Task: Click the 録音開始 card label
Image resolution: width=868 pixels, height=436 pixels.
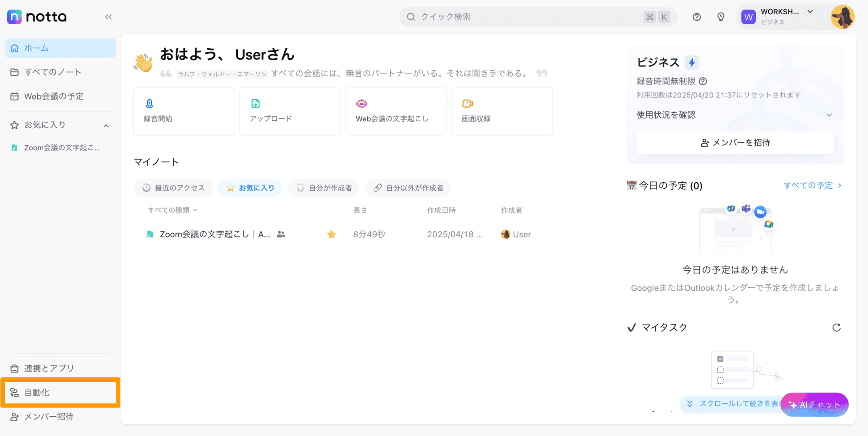Action: pyautogui.click(x=158, y=119)
